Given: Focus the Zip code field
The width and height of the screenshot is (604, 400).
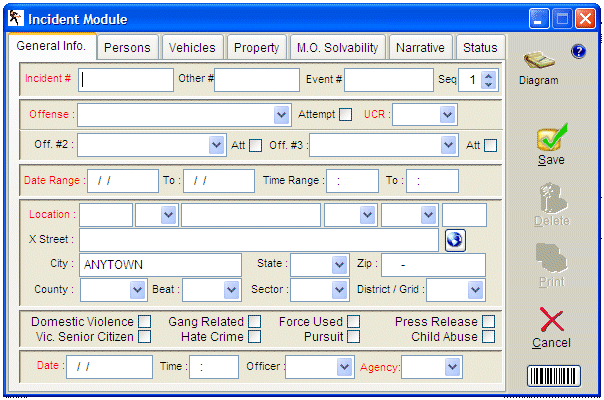Looking at the screenshot, I should point(433,265).
